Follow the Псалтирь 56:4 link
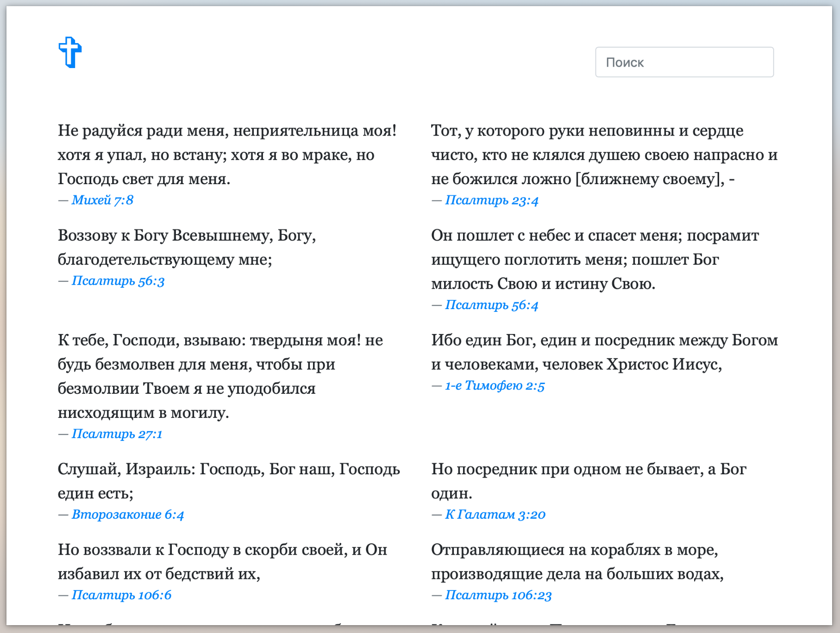This screenshot has height=633, width=840. click(491, 305)
